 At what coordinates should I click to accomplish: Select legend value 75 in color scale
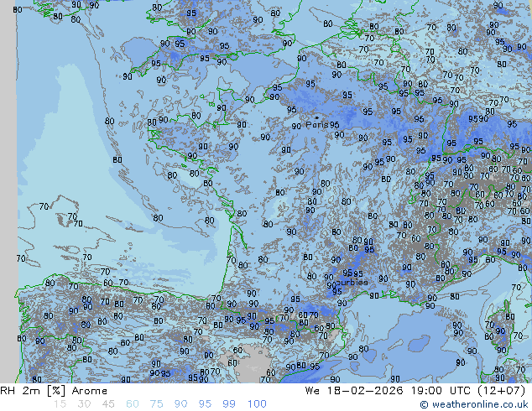click(x=156, y=404)
